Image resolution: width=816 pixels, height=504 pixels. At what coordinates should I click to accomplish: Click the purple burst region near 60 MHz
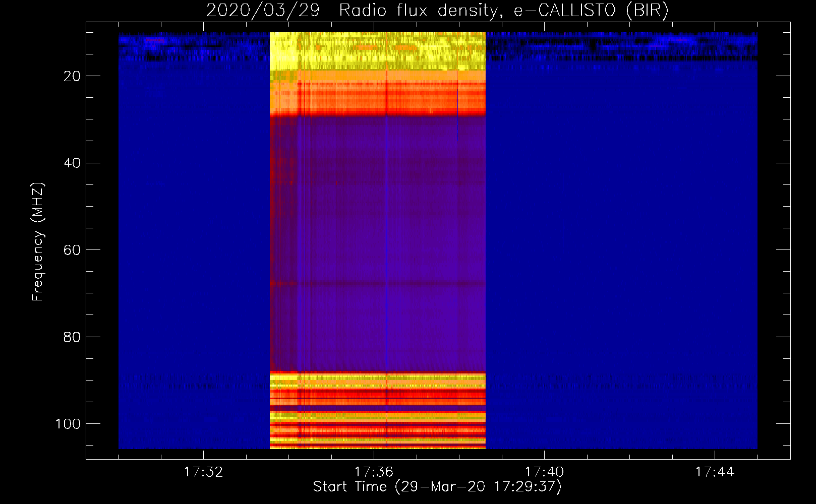[378, 244]
